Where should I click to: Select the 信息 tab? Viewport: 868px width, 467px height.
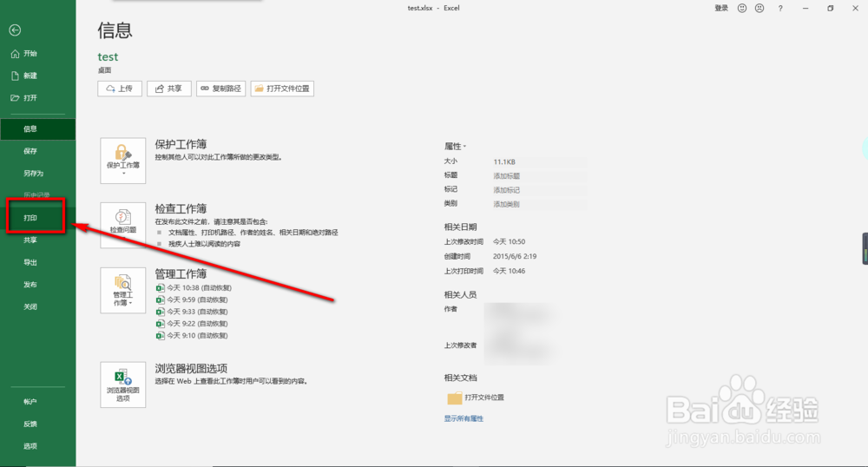pos(37,129)
